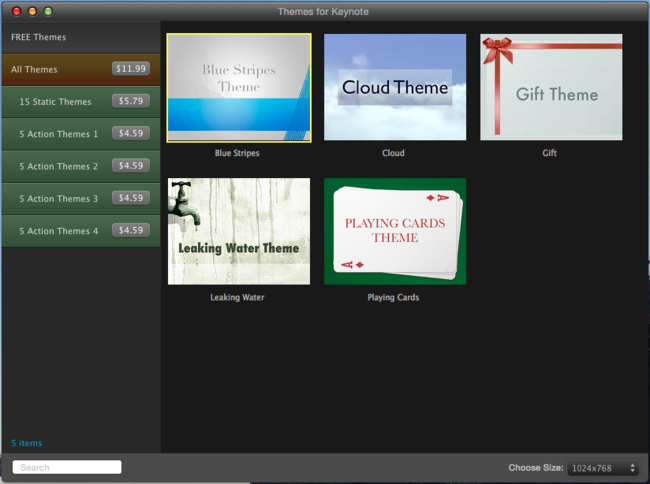The height and width of the screenshot is (484, 650).
Task: Zoom the window with the green button
Action: coord(48,11)
